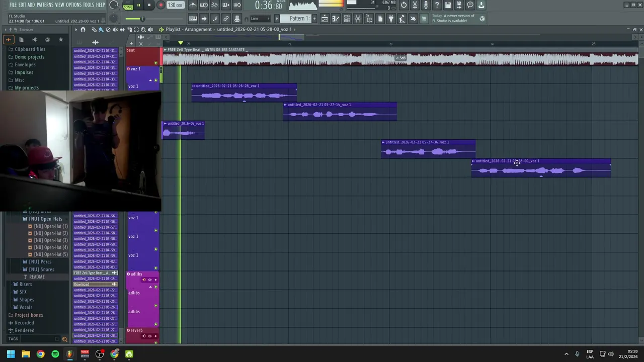The height and width of the screenshot is (362, 644).
Task: Open the plugin picker plug icon
Action: (391, 19)
